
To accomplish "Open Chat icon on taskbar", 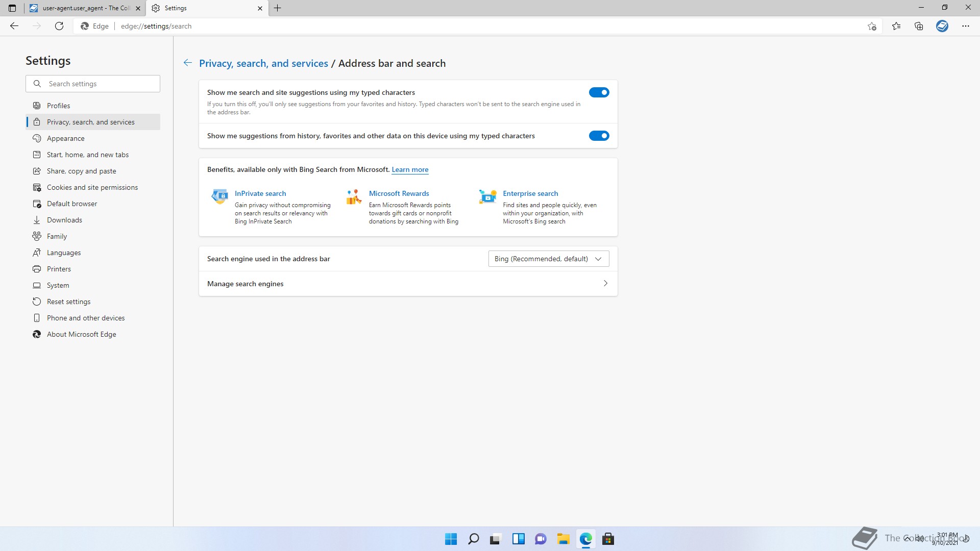I will (541, 539).
